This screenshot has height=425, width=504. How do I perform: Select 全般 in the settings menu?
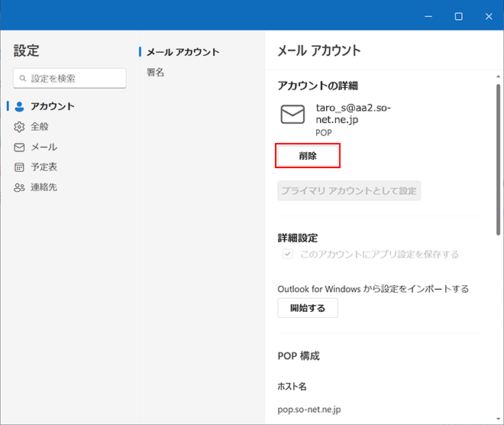point(40,127)
